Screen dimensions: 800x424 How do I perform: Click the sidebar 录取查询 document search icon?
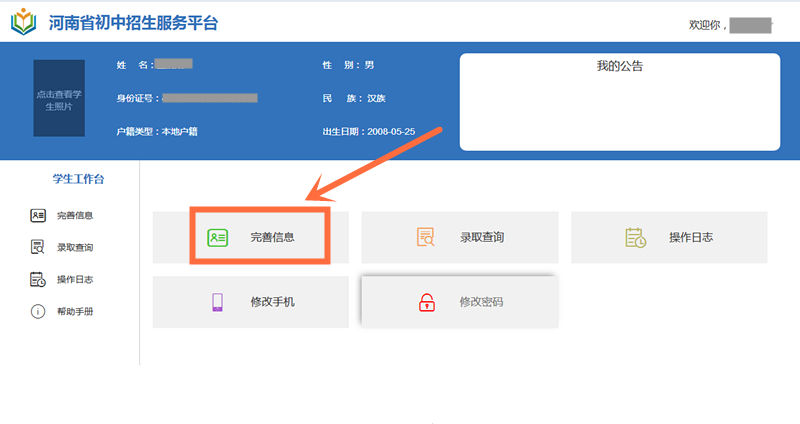coord(38,247)
